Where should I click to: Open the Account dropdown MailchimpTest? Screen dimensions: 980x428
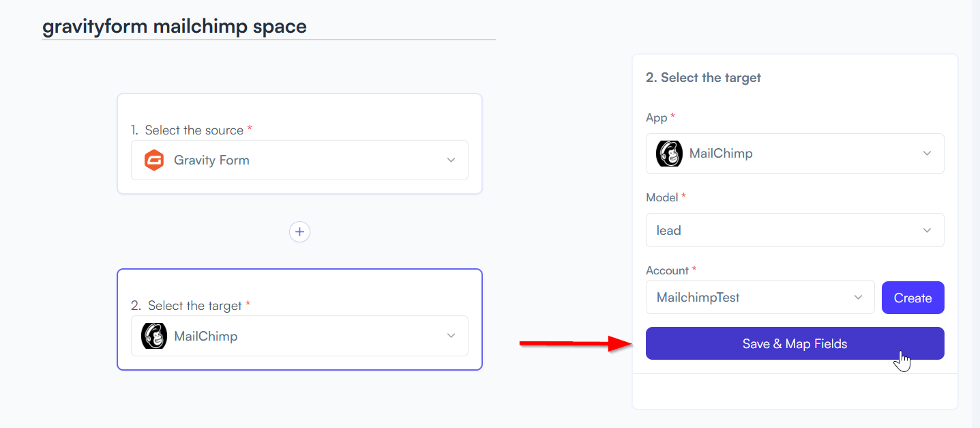pos(760,298)
